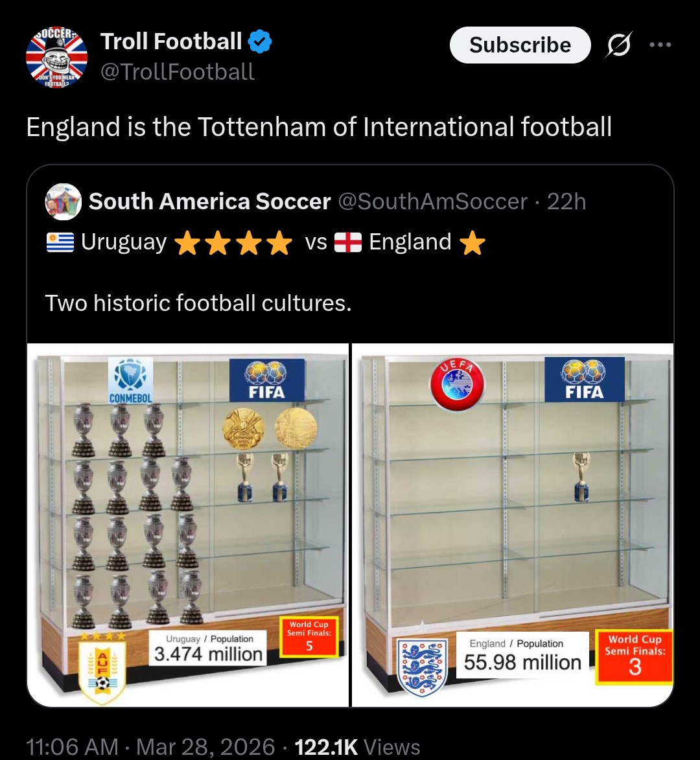Click the UEFA logo in image

(457, 384)
